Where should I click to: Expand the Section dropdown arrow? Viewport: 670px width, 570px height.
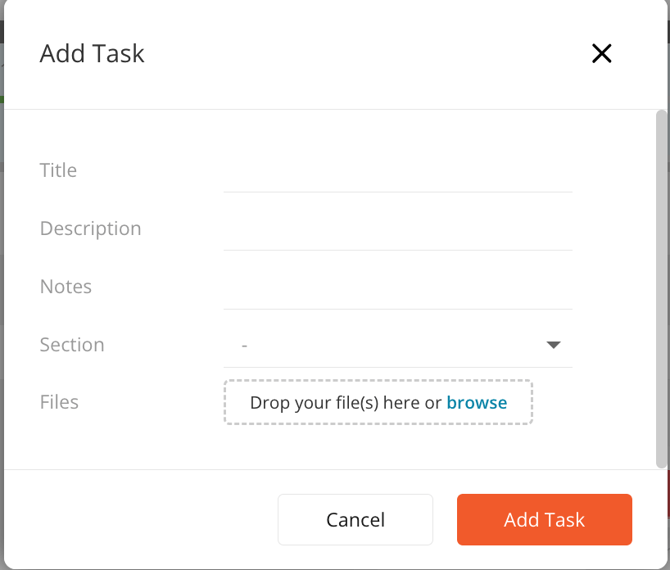[x=554, y=345]
